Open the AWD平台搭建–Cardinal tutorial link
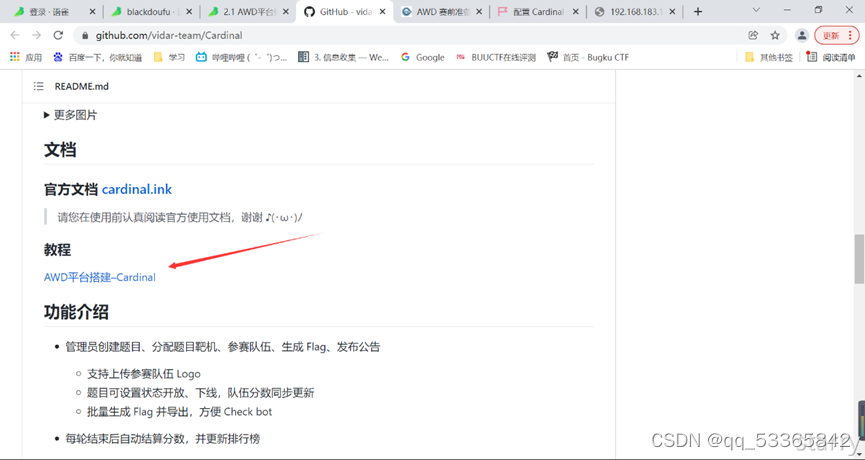The height and width of the screenshot is (460, 865). pos(100,277)
